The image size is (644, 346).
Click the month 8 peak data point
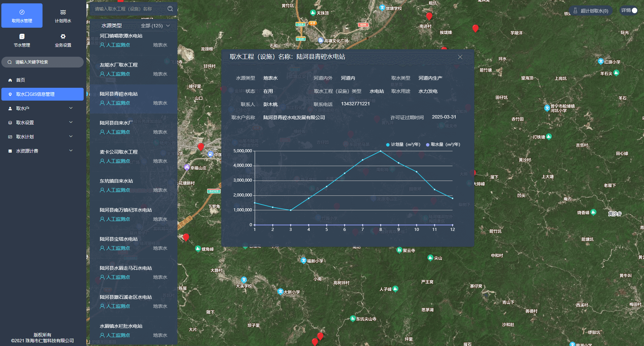tap(381, 151)
